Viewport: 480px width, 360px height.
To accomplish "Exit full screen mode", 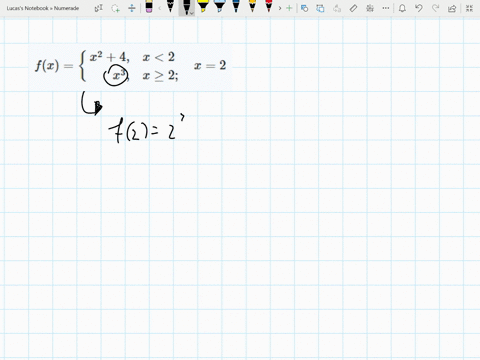I will coord(469,8).
